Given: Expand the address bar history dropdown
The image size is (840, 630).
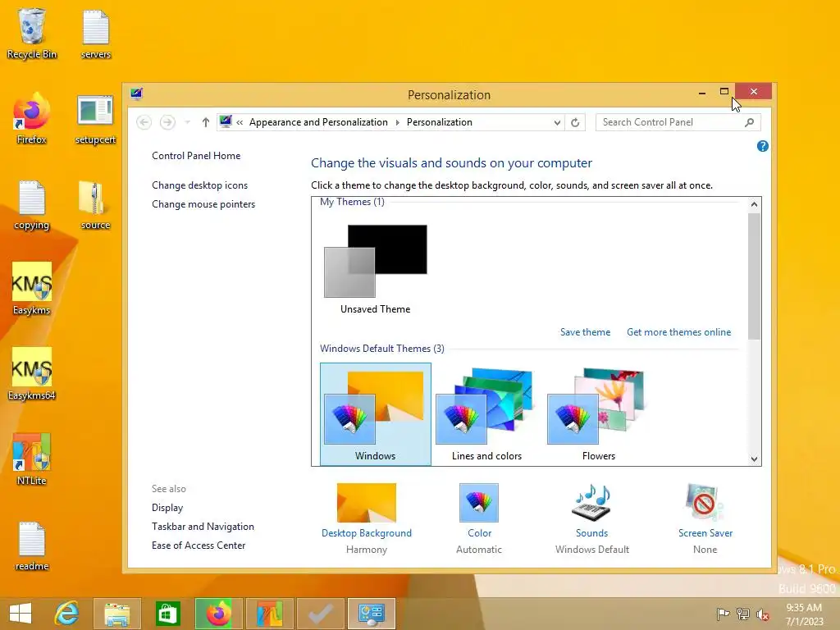Looking at the screenshot, I should [x=557, y=123].
